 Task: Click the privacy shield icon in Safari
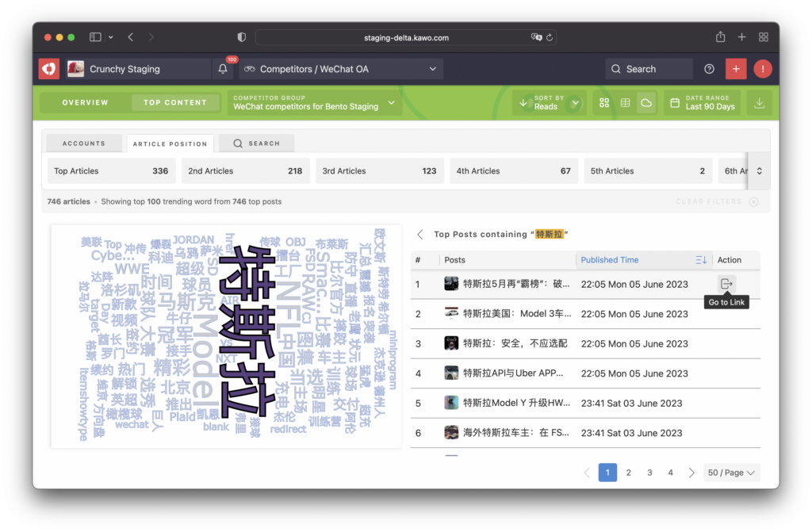241,36
